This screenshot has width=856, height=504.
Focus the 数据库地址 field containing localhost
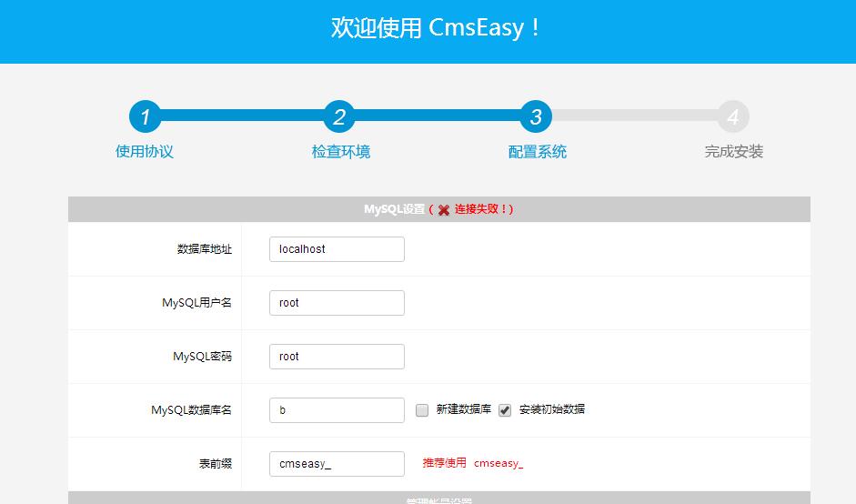click(337, 249)
